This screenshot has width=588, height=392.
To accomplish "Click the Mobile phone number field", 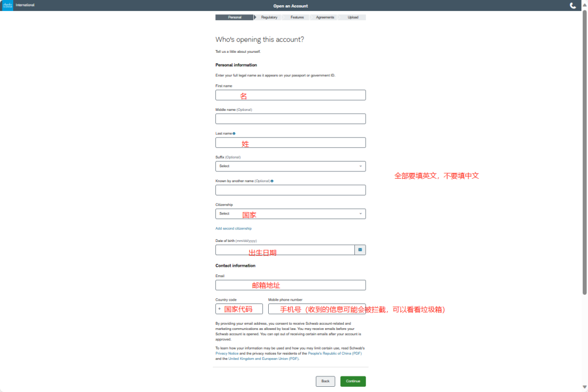I will click(316, 309).
